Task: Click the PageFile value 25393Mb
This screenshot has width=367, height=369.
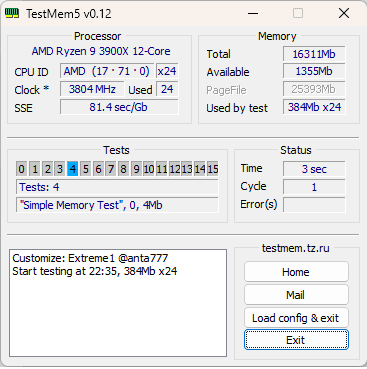Action: 314,89
